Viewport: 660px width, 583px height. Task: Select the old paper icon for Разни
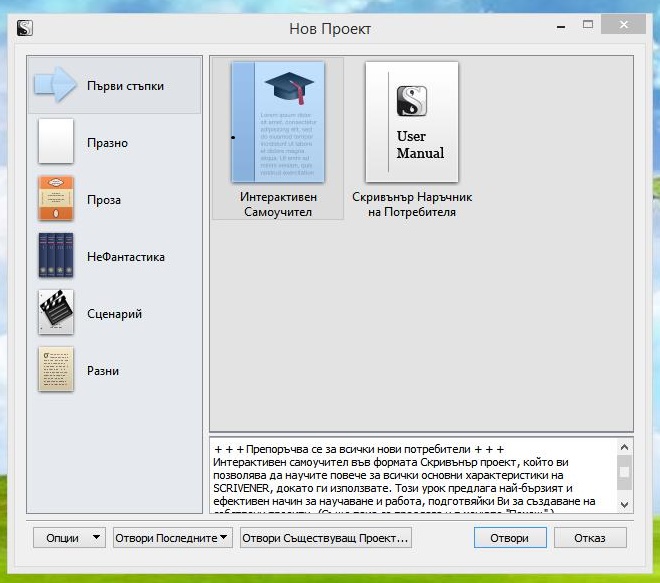[56, 370]
